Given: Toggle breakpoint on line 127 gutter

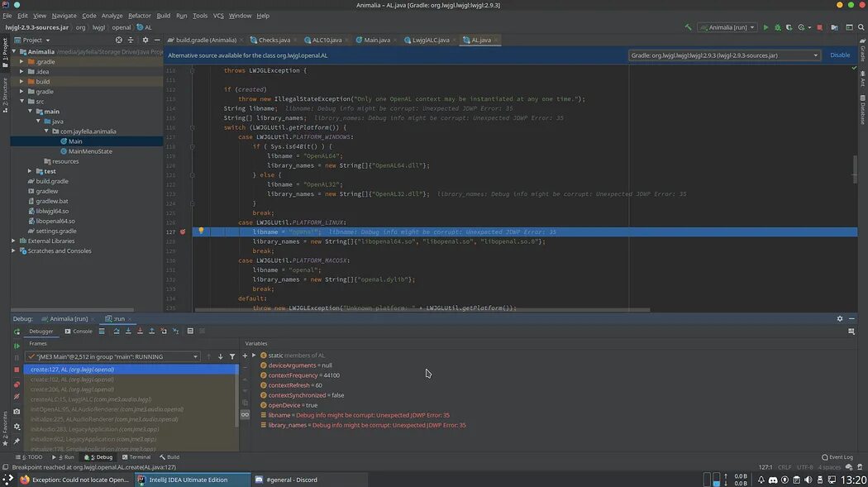Looking at the screenshot, I should pos(183,232).
